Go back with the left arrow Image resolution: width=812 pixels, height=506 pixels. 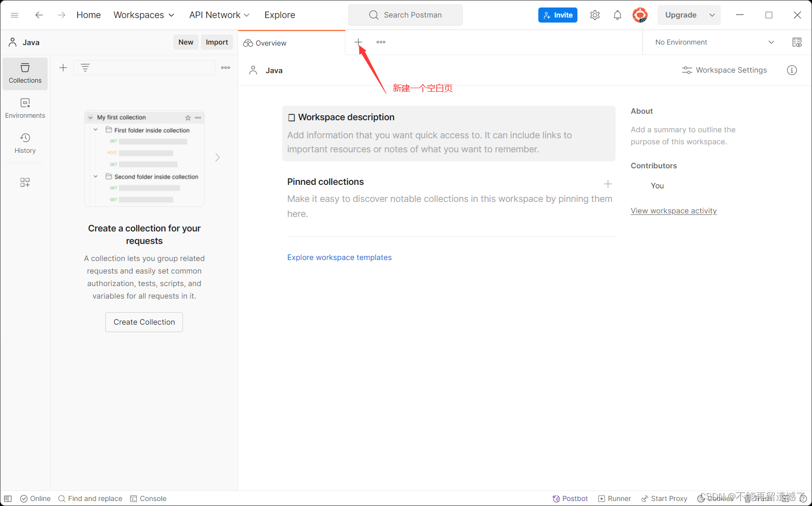[39, 15]
